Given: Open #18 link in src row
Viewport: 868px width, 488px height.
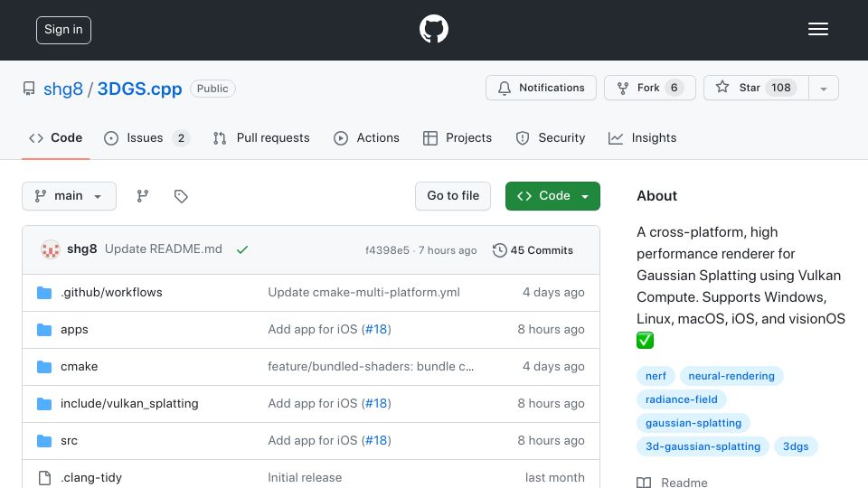Looking at the screenshot, I should [376, 440].
